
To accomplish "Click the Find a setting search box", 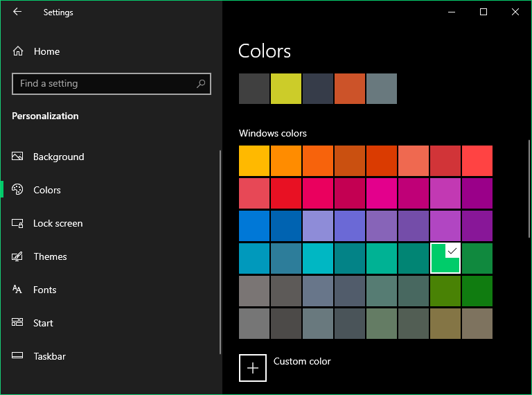I will [x=104, y=84].
